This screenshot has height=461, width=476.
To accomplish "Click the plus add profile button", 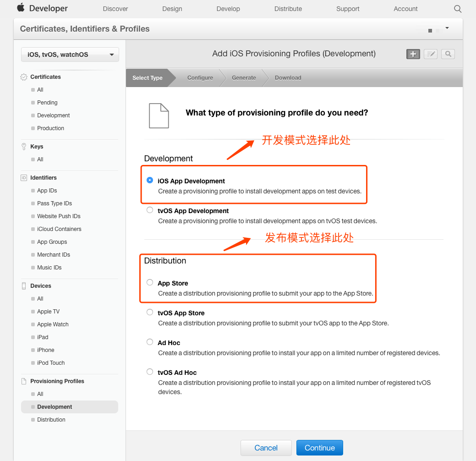I will (413, 54).
